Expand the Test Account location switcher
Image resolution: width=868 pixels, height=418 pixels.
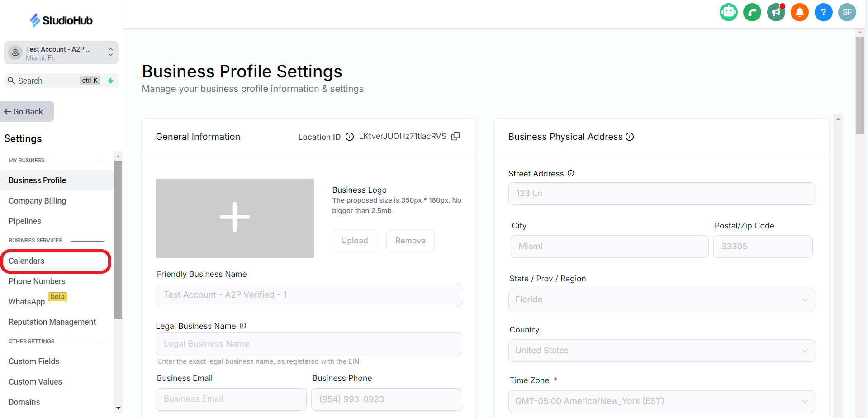point(61,53)
